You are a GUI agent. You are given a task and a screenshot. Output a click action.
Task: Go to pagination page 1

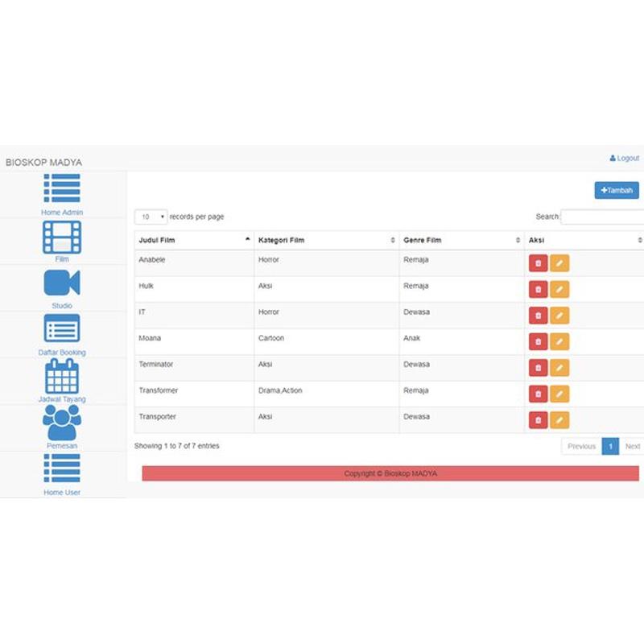click(x=610, y=446)
